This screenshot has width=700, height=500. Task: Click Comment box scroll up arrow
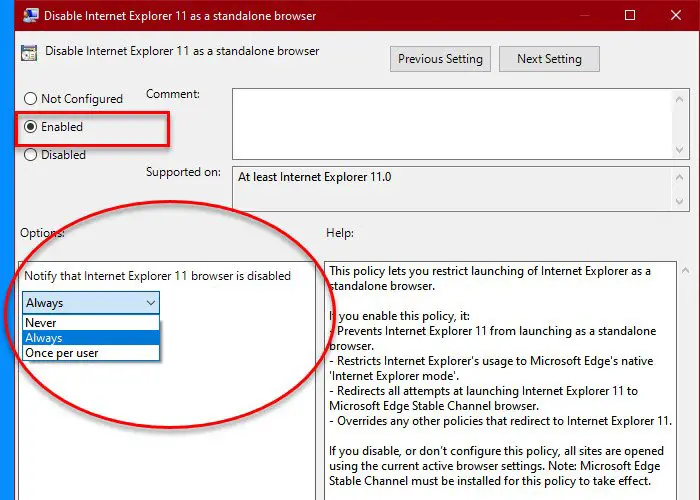[x=679, y=99]
